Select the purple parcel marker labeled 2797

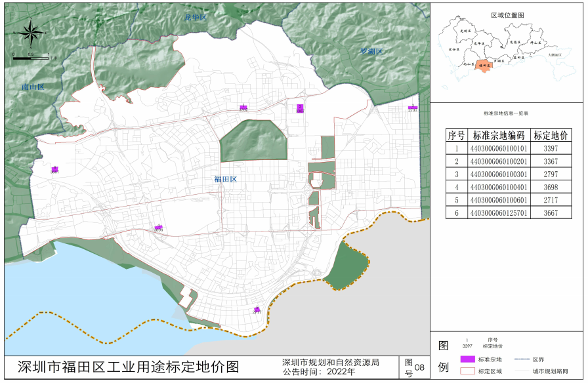(x=413, y=108)
